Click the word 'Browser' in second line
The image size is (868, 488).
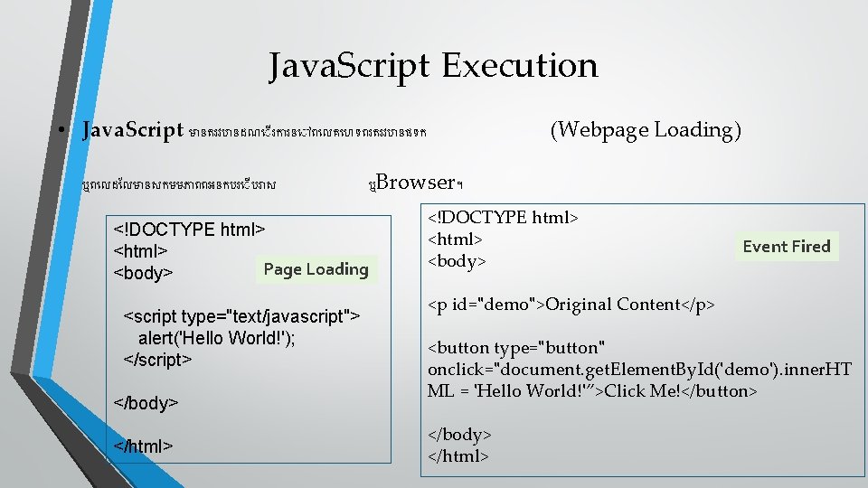(x=416, y=182)
